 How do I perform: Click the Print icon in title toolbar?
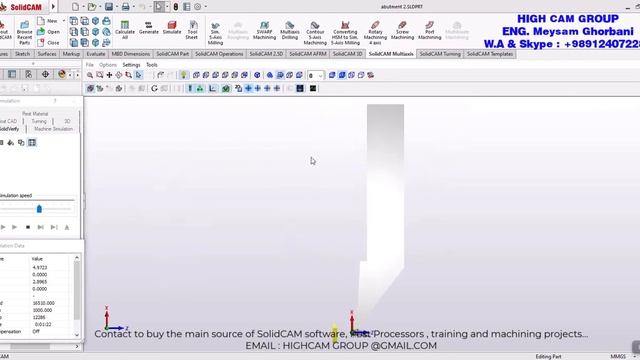[x=126, y=7]
